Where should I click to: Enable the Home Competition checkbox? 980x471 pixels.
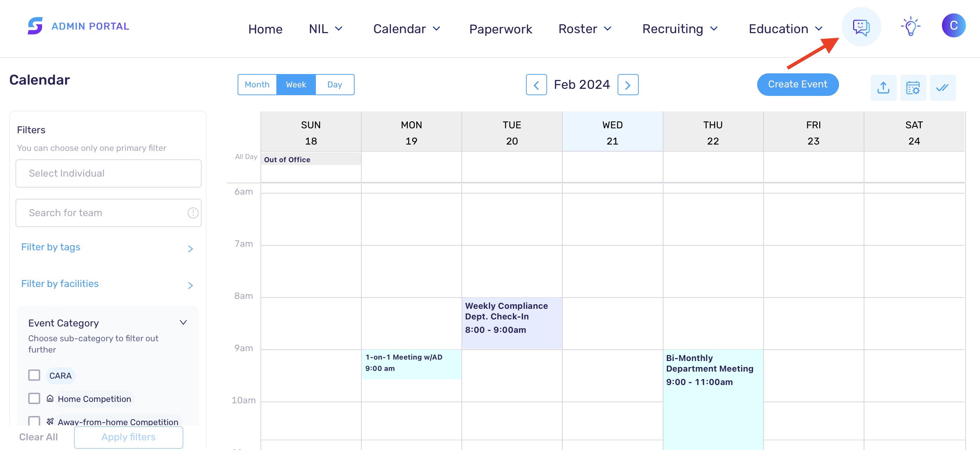(x=34, y=398)
